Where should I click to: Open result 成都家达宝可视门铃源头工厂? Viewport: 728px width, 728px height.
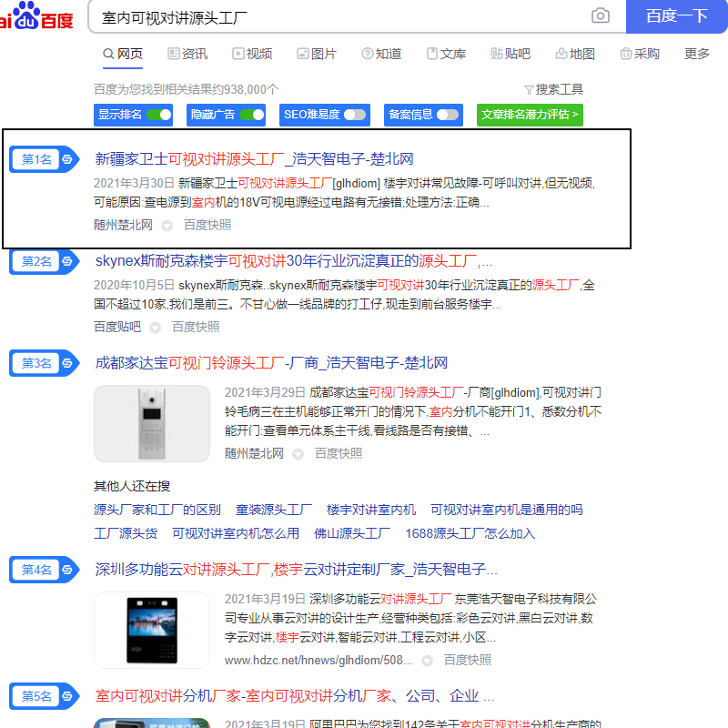pos(271,362)
